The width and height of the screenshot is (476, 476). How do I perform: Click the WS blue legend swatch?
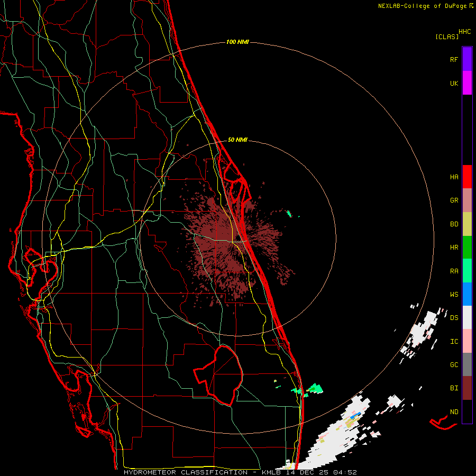467,294
